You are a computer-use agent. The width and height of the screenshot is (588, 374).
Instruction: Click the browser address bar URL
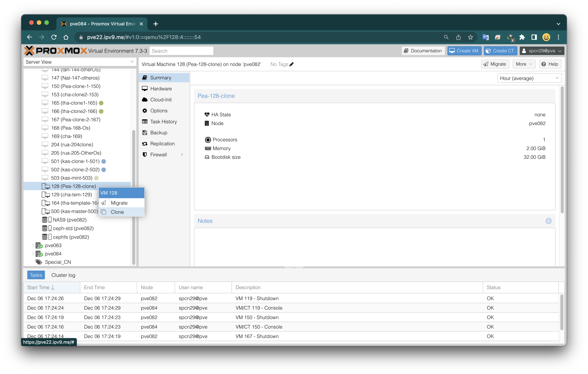pyautogui.click(x=144, y=37)
